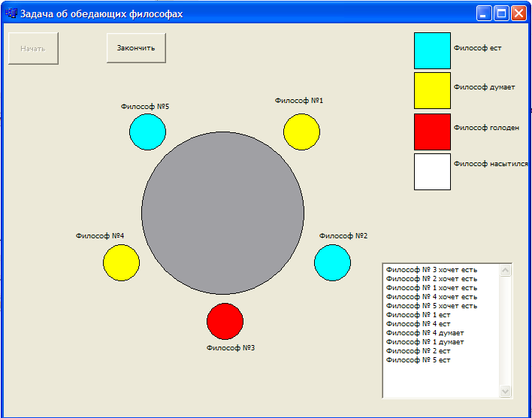This screenshot has height=418, width=532.
Task: Click the log scrollbar up arrow
Action: click(x=506, y=271)
